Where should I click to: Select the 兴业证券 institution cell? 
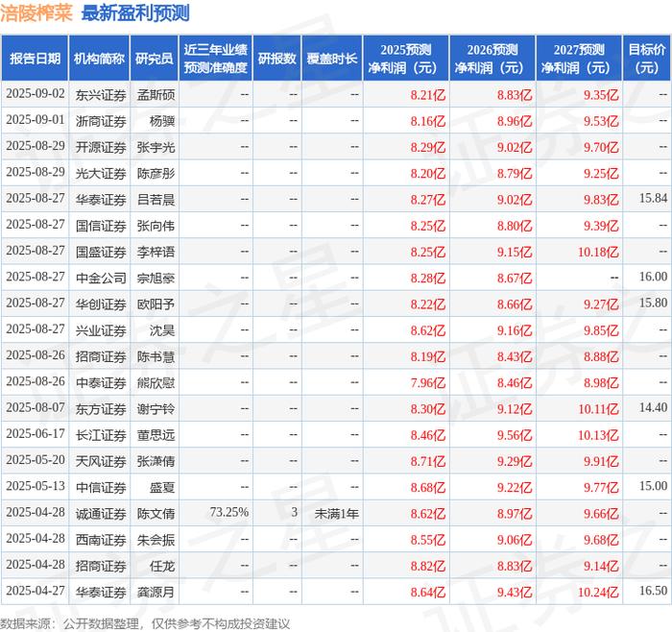coord(101,330)
